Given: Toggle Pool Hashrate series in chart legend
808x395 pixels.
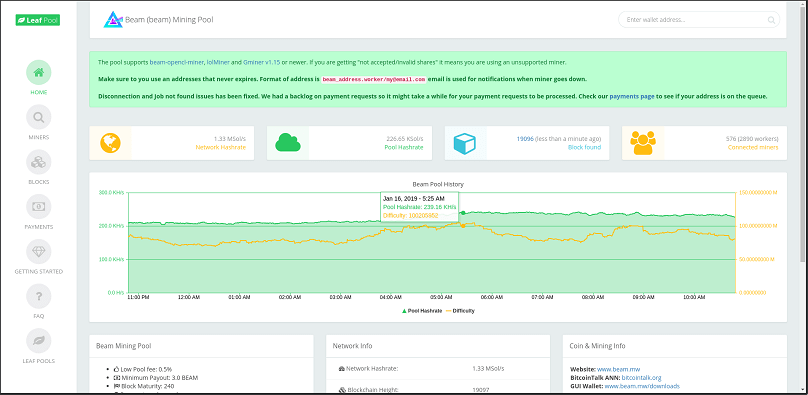Looking at the screenshot, I should click(421, 311).
